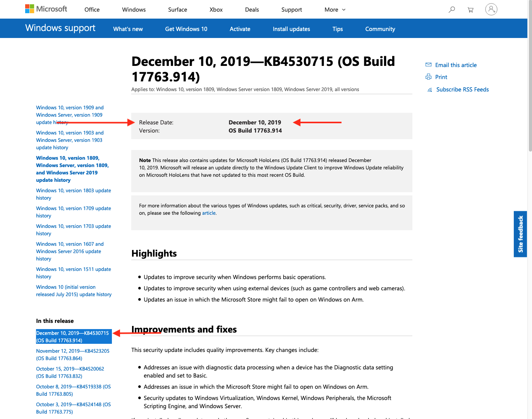Open the Surface menu item
532x419 pixels.
pos(178,10)
